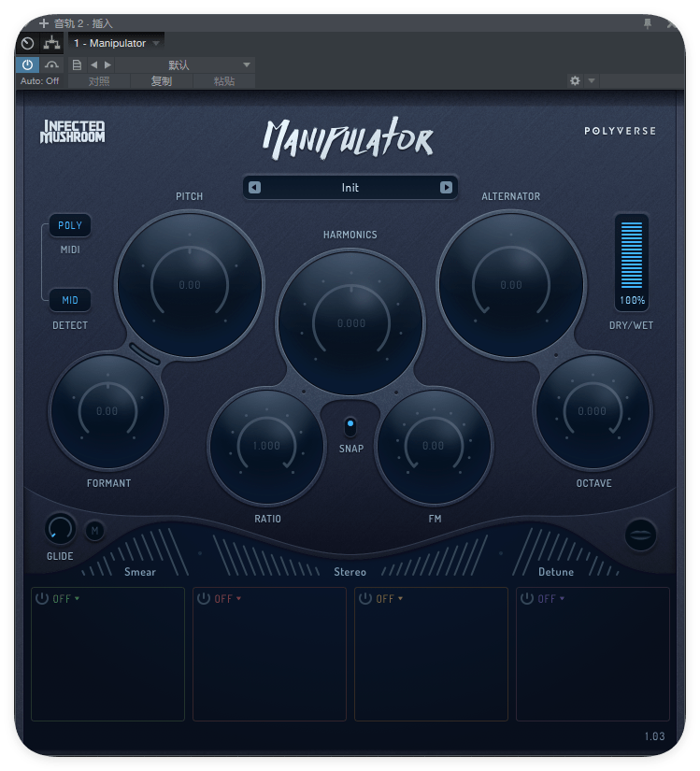Click the Octave knob
The width and height of the screenshot is (700, 771).
click(593, 411)
